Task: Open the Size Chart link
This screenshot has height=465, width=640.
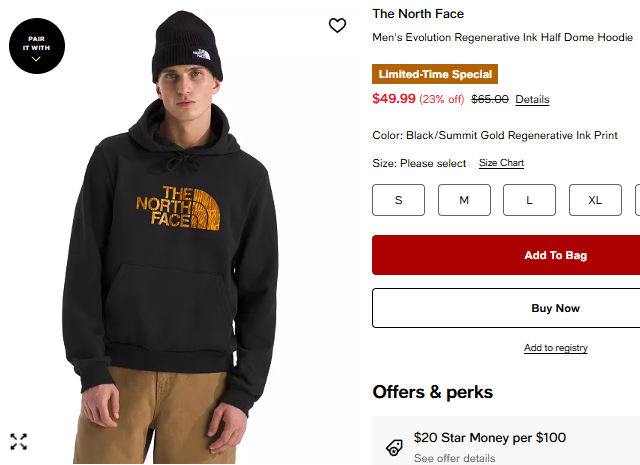Action: [501, 163]
